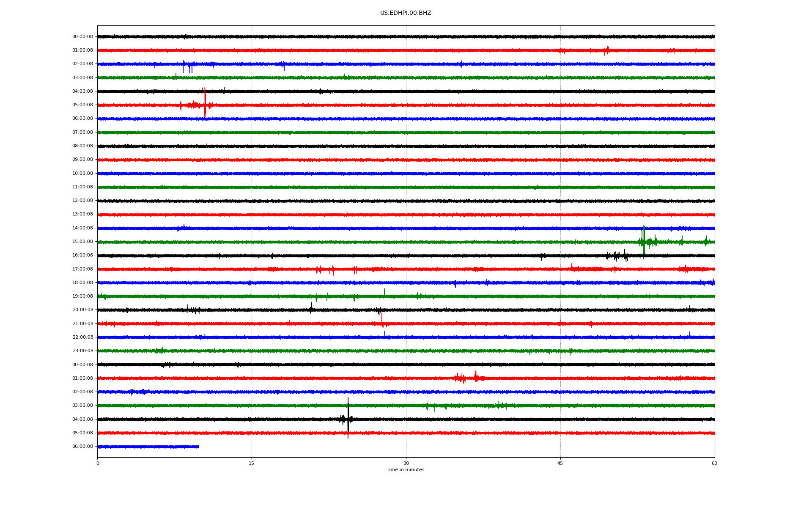Click the x-axis tick label 60

point(714,463)
